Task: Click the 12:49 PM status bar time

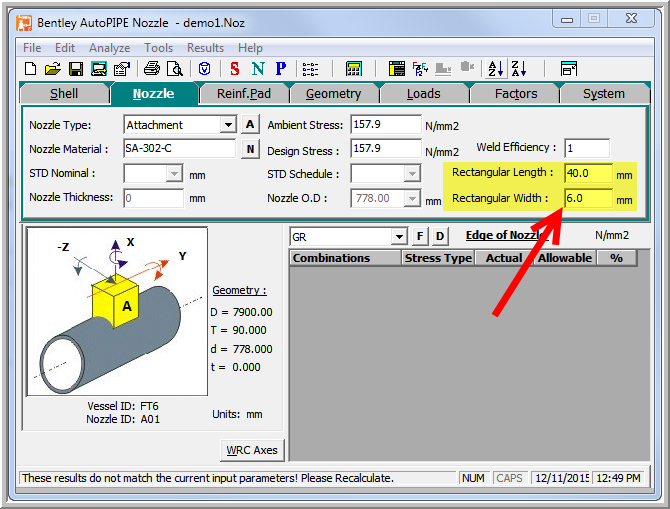Action: point(618,478)
